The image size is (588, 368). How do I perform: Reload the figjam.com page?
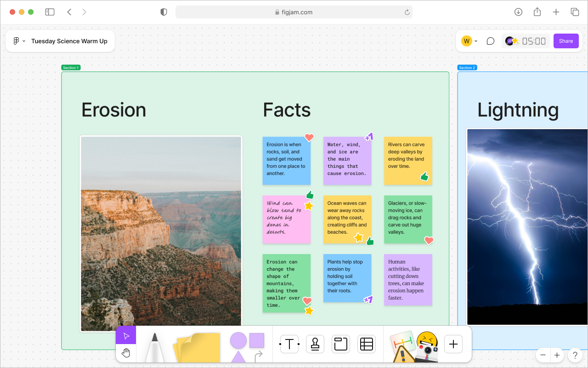407,12
